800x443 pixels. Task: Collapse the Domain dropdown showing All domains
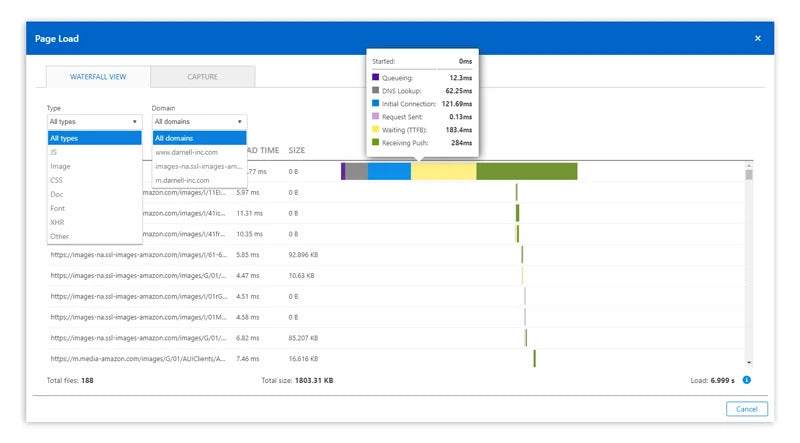coord(199,121)
